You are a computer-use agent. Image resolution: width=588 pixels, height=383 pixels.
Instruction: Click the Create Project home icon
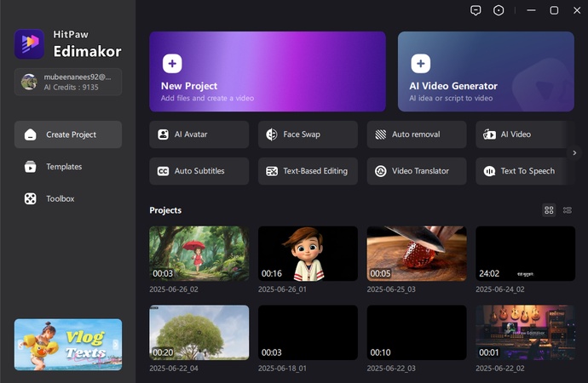pyautogui.click(x=31, y=134)
